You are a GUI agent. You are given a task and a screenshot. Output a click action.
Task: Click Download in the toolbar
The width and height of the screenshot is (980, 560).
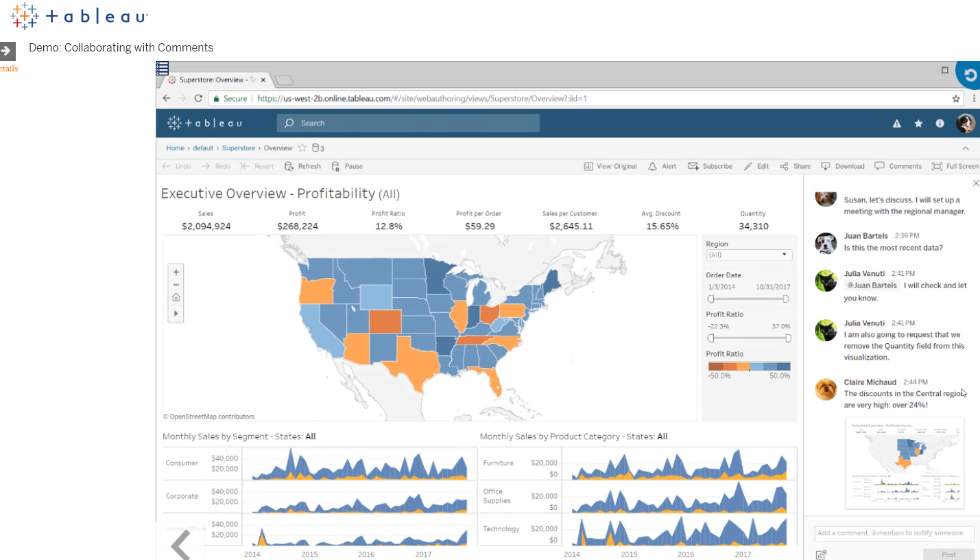(843, 166)
